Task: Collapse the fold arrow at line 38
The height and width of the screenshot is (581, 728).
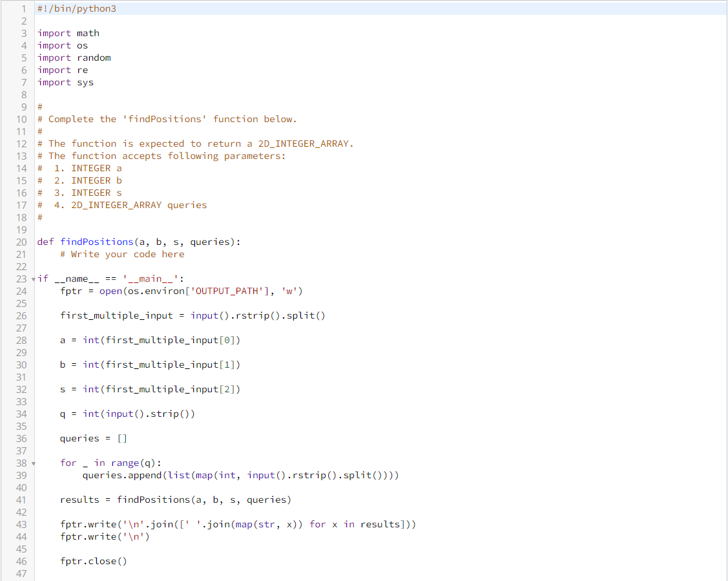Action: (x=34, y=463)
